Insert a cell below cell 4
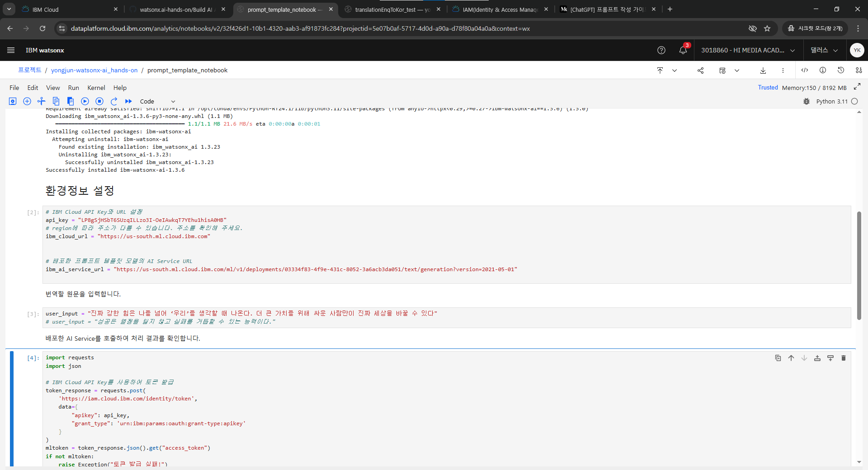 point(830,358)
